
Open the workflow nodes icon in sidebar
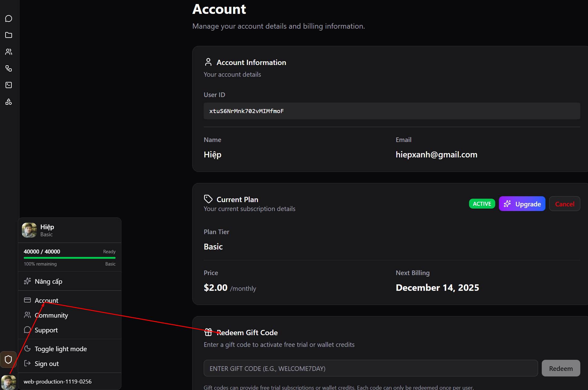tap(9, 68)
